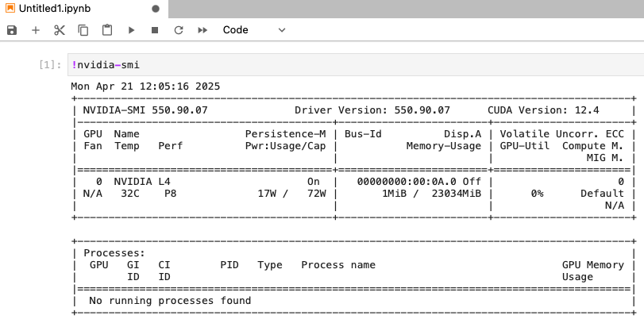Image resolution: width=644 pixels, height=323 pixels.
Task: Click the 32C temperature value
Action: [129, 194]
